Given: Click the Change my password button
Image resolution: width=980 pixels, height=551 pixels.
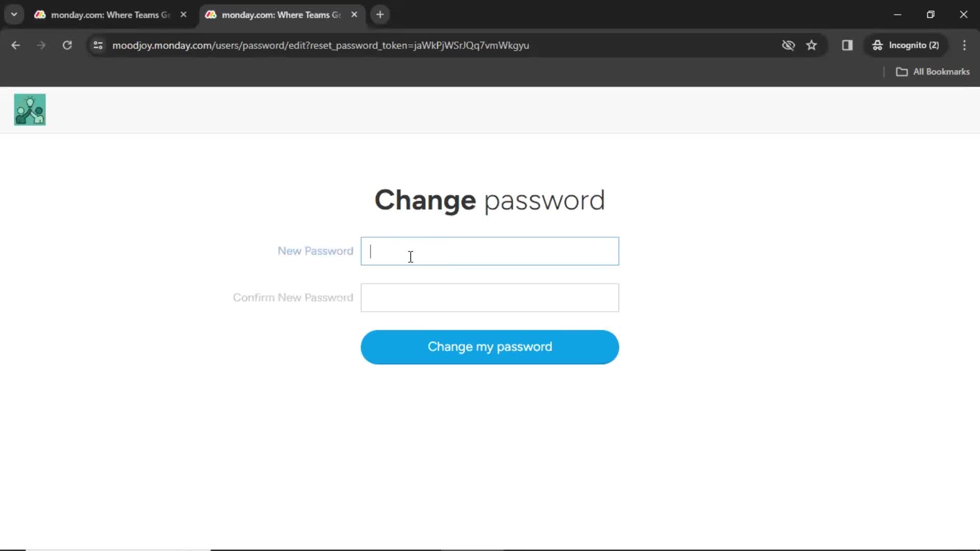Looking at the screenshot, I should coord(489,346).
